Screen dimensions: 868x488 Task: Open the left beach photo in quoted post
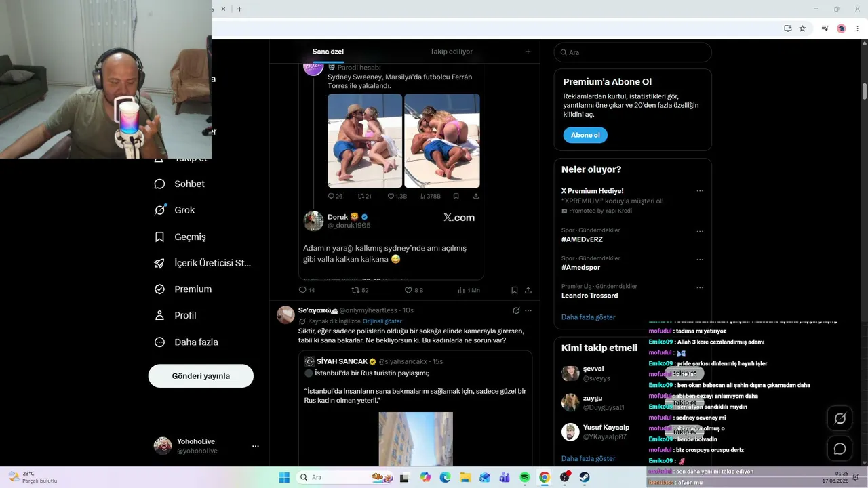[x=365, y=140]
